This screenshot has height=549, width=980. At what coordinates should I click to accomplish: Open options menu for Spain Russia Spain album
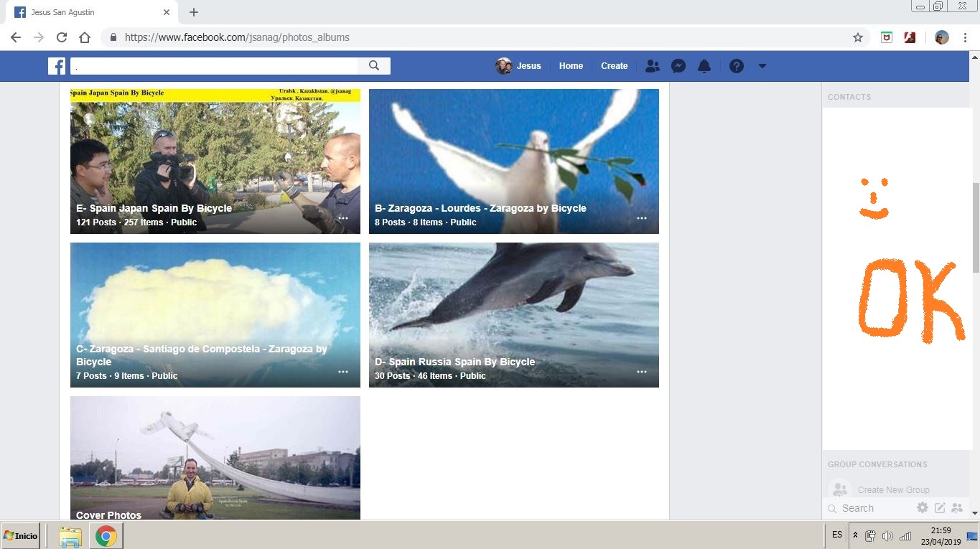tap(642, 372)
